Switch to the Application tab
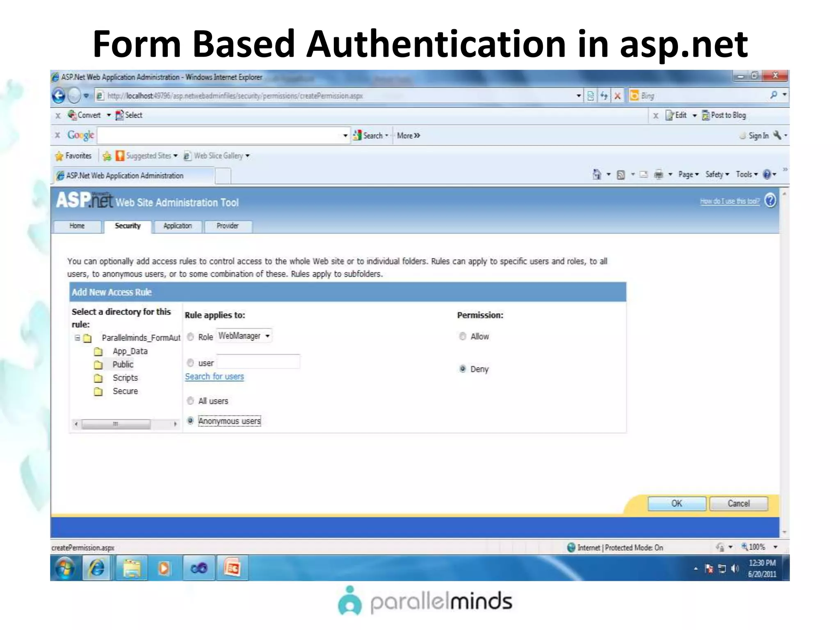 (177, 226)
